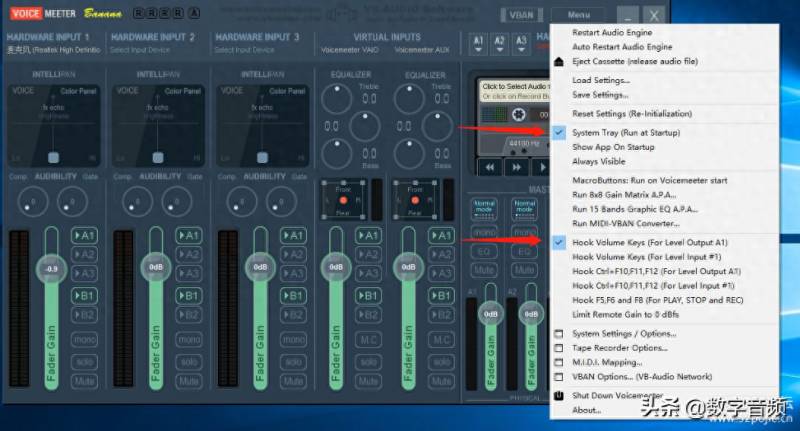The height and width of the screenshot is (431, 800).
Task: Click Color Panel label on Hardware Input 3
Action: [287, 91]
